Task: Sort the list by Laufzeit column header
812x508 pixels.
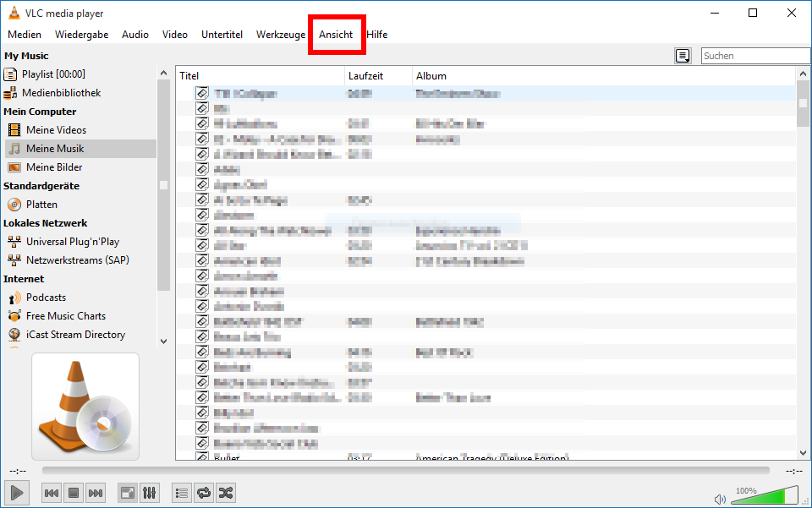Action: tap(365, 76)
